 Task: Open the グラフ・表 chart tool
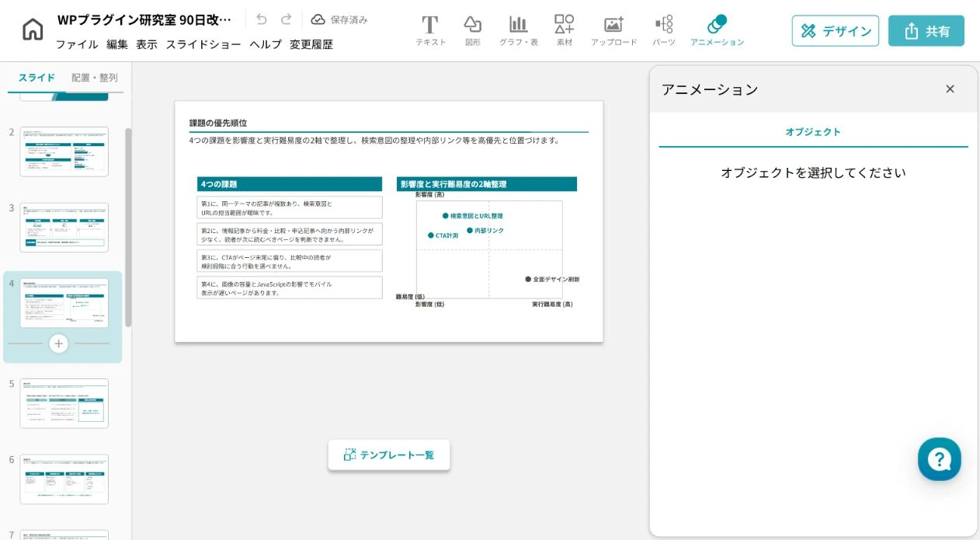click(519, 30)
